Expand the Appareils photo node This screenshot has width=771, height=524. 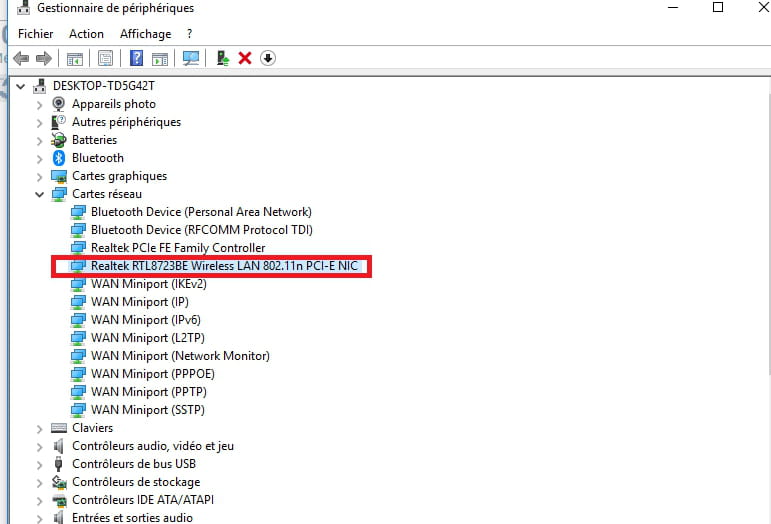click(x=39, y=105)
